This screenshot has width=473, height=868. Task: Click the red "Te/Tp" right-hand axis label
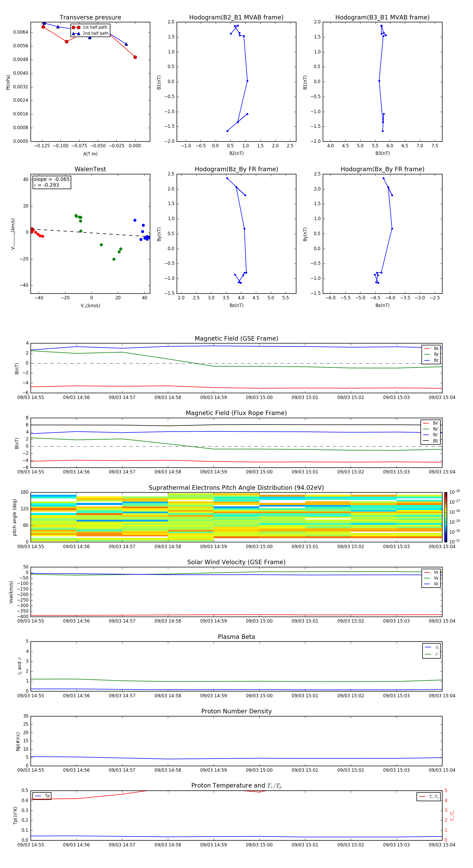click(453, 815)
